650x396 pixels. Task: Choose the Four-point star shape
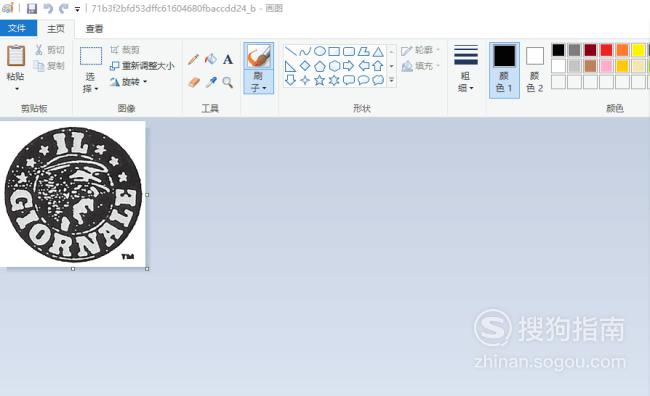tap(305, 80)
